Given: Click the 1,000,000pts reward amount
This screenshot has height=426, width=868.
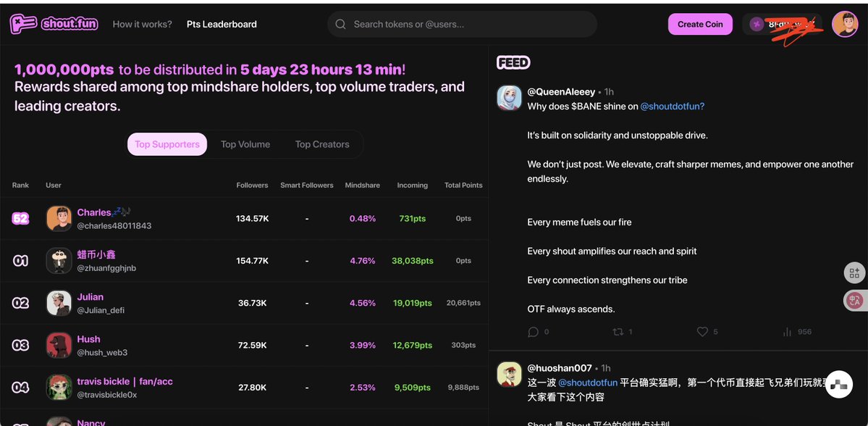Looking at the screenshot, I should click(x=64, y=70).
